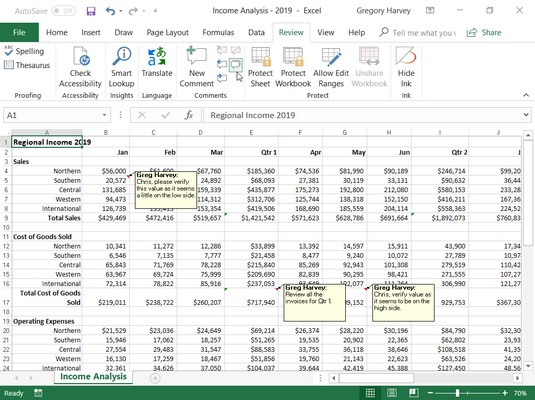Screen dimensions: 535x400
Task: Toggle Show All Comments button
Action: pos(235,64)
